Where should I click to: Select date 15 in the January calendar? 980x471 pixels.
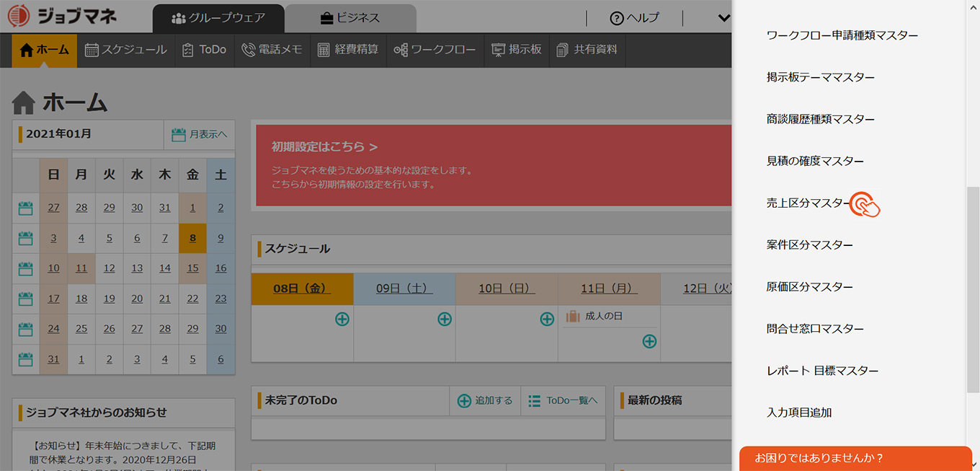pos(192,268)
